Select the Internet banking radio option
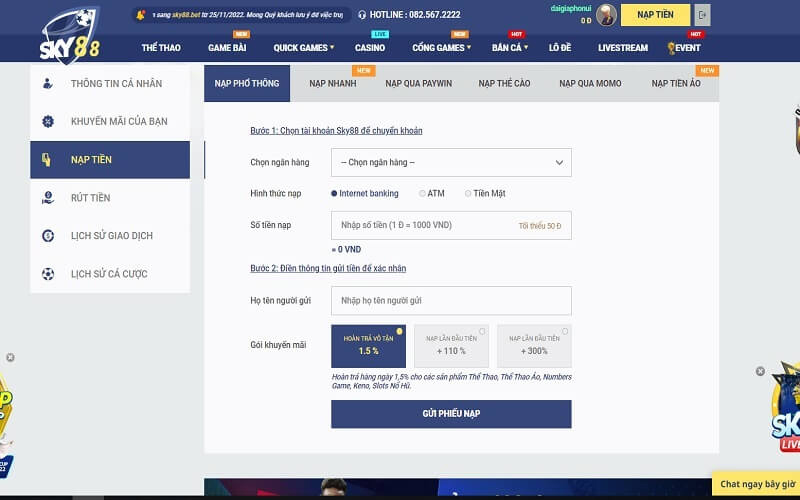800x500 pixels. tap(334, 194)
